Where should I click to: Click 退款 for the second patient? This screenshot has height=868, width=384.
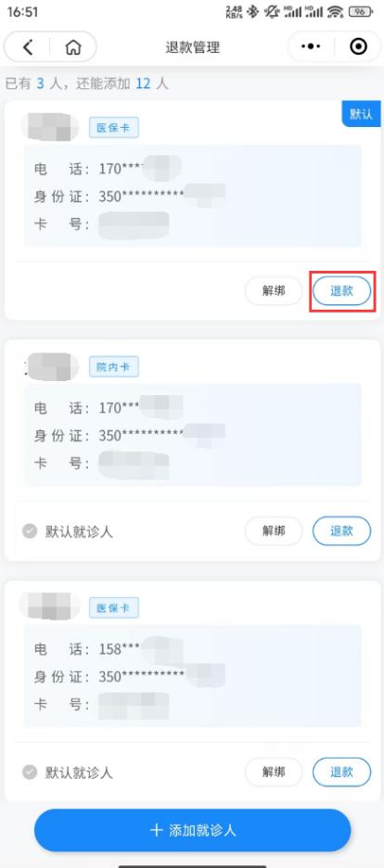click(341, 530)
